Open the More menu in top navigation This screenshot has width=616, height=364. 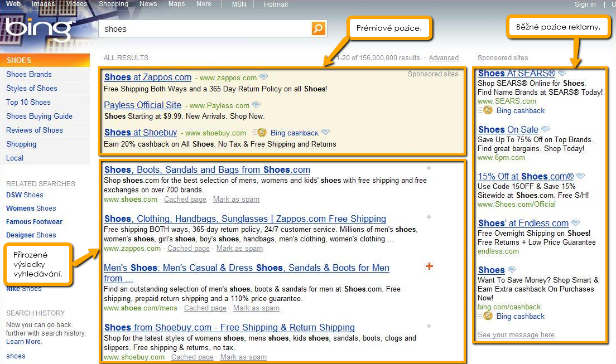coord(204,4)
